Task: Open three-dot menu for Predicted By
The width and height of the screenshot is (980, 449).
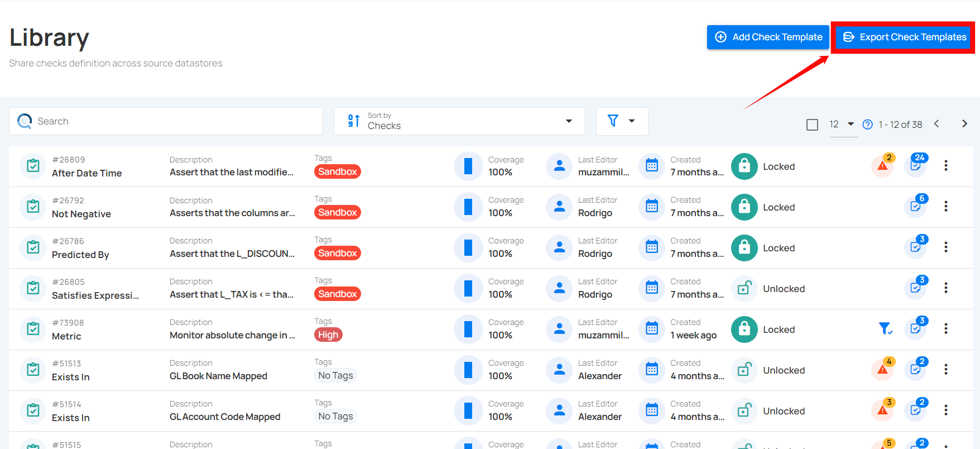Action: 946,247
